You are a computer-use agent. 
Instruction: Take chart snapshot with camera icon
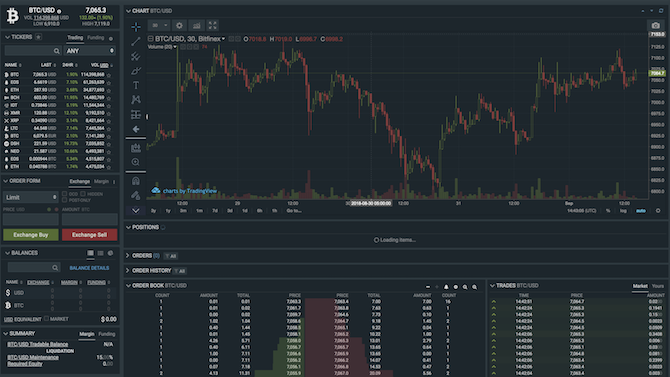click(x=656, y=26)
